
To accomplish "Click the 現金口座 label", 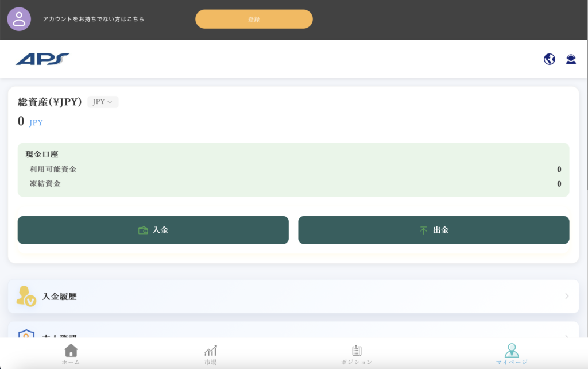I will point(41,154).
